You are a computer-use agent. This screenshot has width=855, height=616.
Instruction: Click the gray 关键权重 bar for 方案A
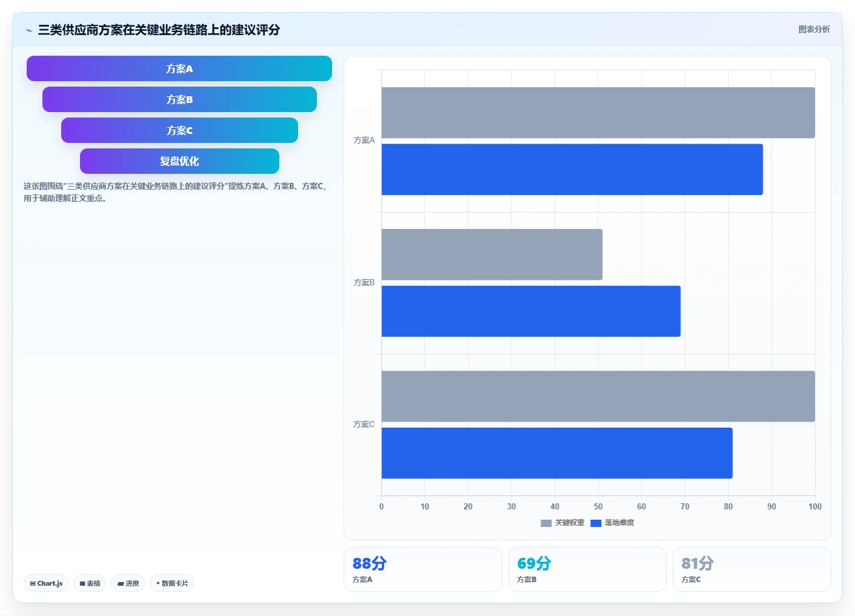pos(598,113)
